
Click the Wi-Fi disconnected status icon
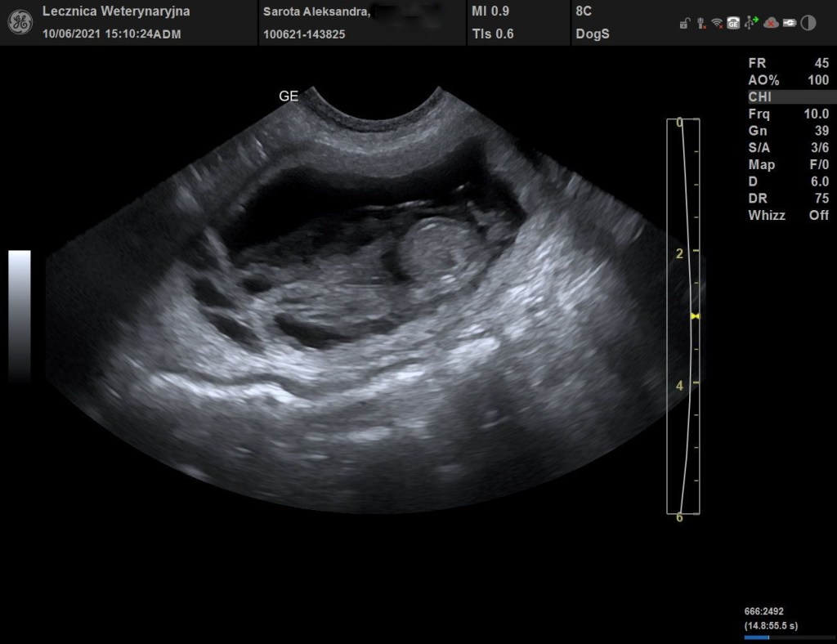[x=717, y=24]
